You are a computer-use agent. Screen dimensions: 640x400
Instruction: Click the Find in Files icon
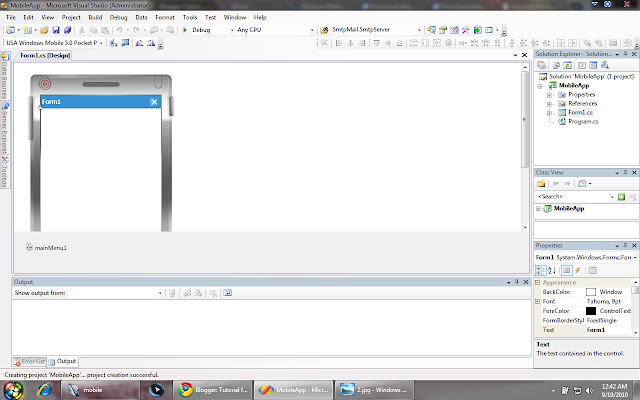click(324, 30)
